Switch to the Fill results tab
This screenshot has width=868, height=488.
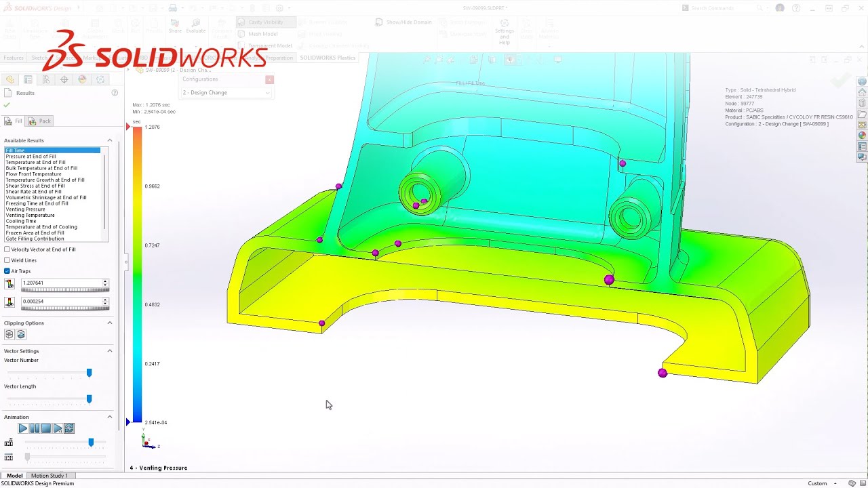click(x=14, y=121)
